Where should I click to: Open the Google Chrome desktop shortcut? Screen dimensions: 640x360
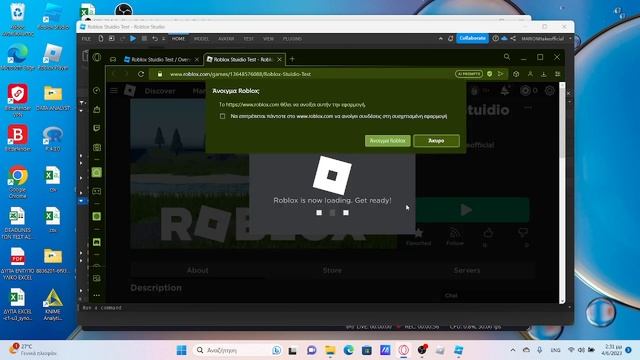[18, 182]
